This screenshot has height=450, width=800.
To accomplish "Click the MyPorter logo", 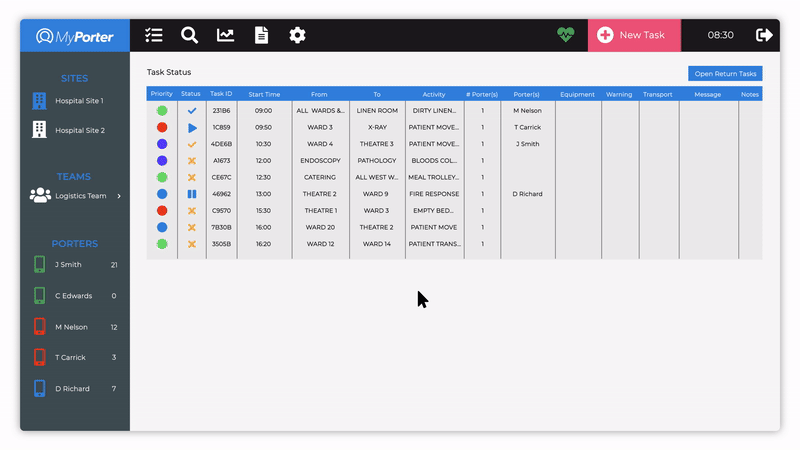I will pyautogui.click(x=74, y=36).
